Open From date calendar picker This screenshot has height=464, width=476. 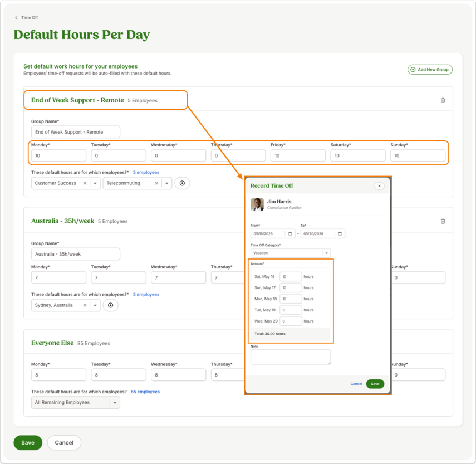coord(290,233)
